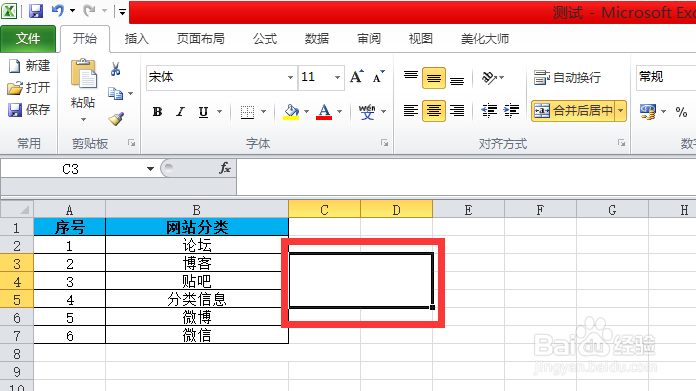Open font group dialog launcher

click(384, 143)
